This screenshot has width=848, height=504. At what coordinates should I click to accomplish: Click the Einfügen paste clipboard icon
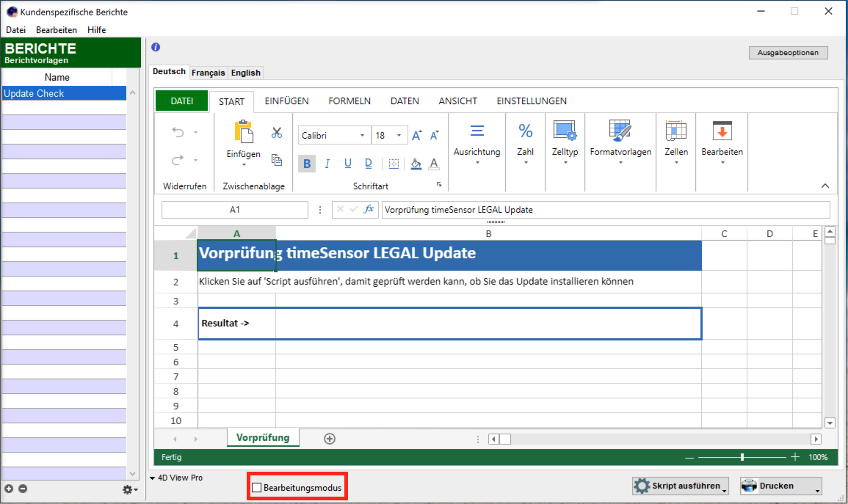[x=243, y=132]
